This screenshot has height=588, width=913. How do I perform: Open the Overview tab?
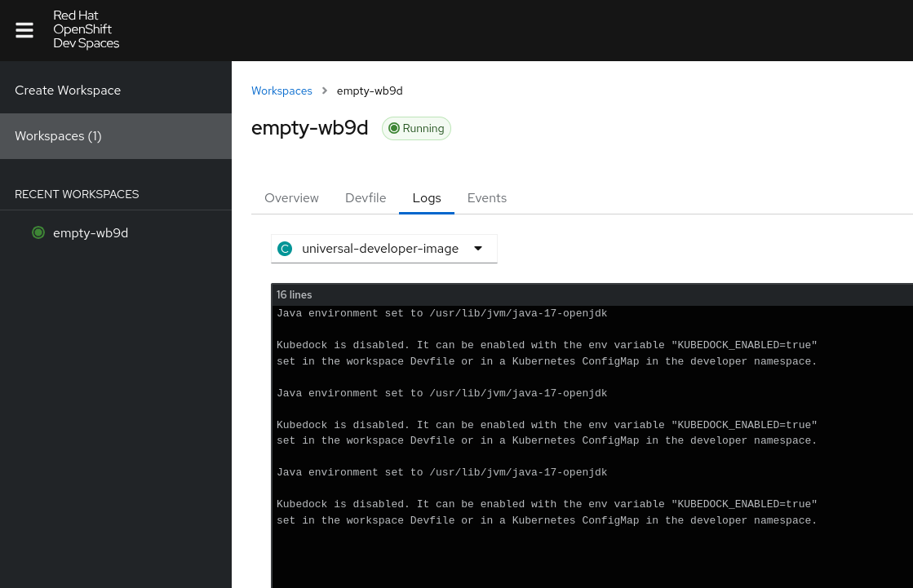[x=292, y=198]
